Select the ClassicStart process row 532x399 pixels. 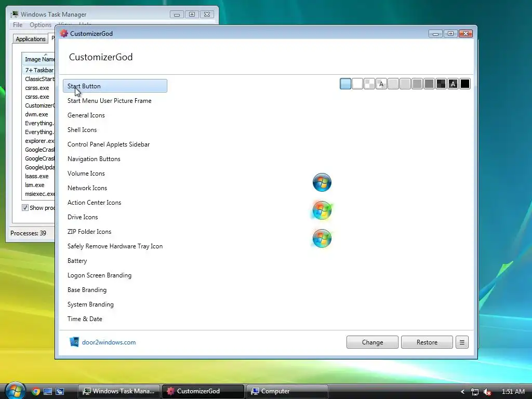pos(38,79)
